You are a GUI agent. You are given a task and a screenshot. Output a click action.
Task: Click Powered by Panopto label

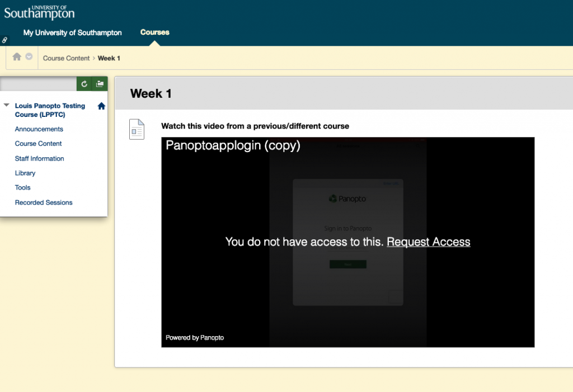(195, 338)
